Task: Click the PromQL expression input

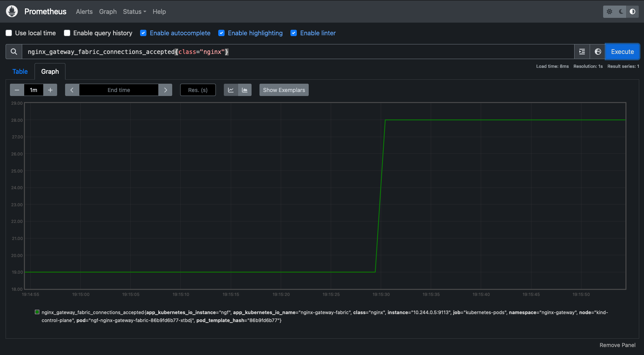Action: [298, 52]
